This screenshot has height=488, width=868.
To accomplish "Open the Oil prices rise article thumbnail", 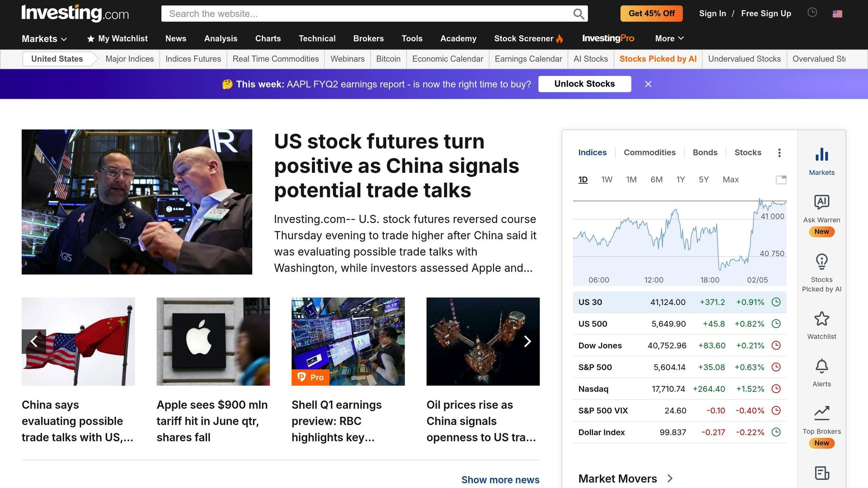I will 483,341.
